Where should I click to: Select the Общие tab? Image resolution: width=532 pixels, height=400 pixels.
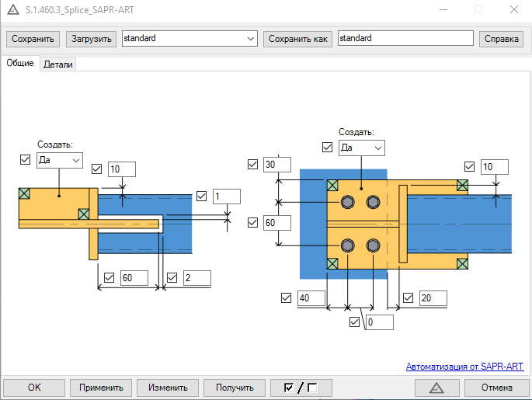pyautogui.click(x=20, y=64)
